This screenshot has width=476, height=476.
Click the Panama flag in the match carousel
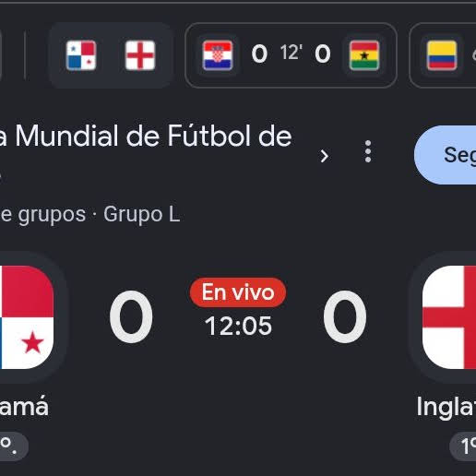click(81, 55)
